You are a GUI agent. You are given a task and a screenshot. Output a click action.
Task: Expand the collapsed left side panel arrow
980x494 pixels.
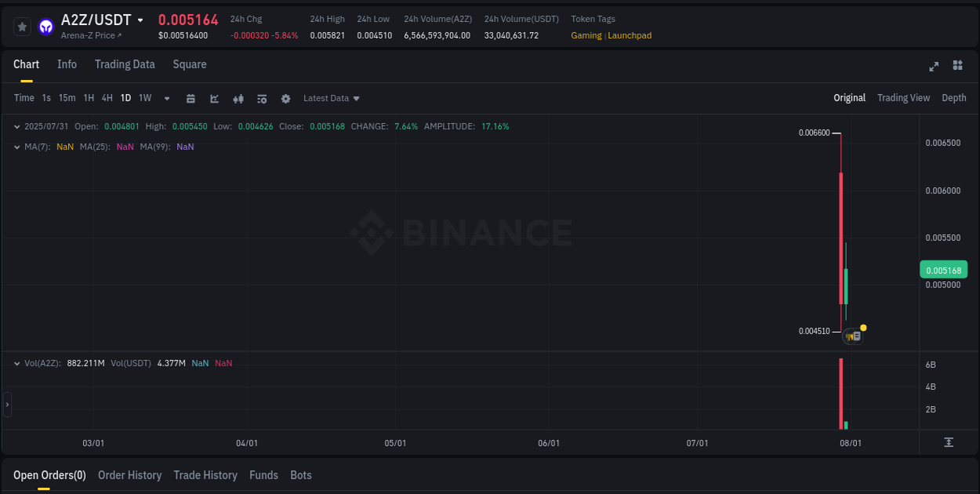(6, 404)
